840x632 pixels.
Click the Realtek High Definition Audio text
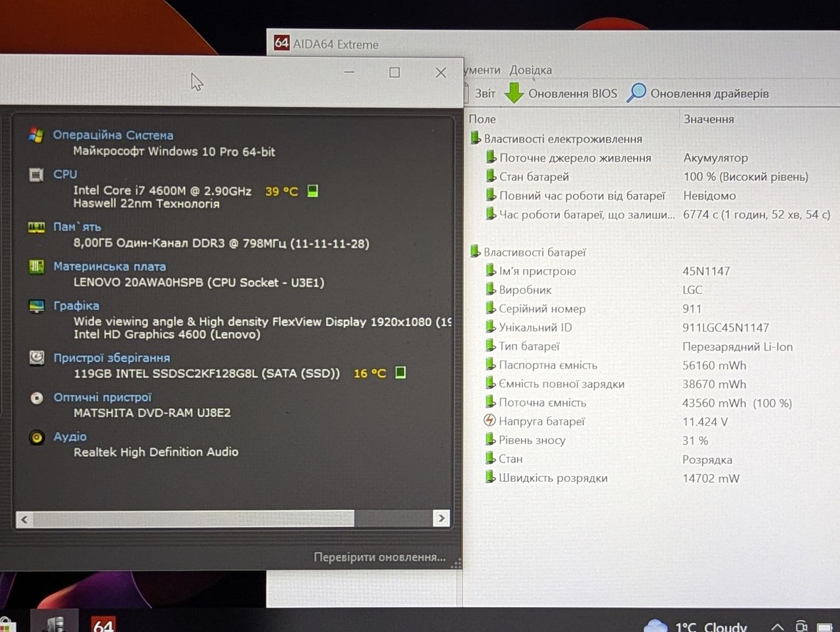click(x=156, y=452)
